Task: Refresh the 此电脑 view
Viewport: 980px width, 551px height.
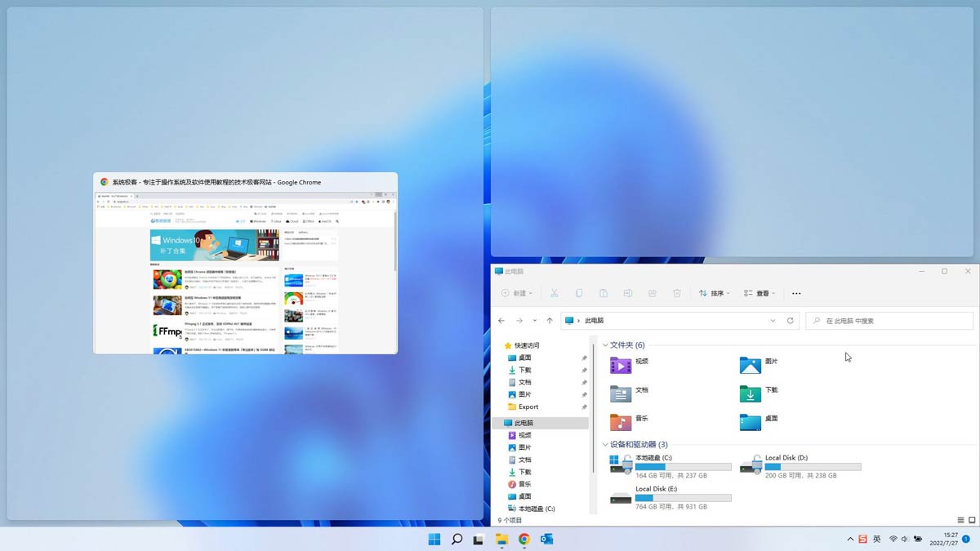Action: [790, 321]
